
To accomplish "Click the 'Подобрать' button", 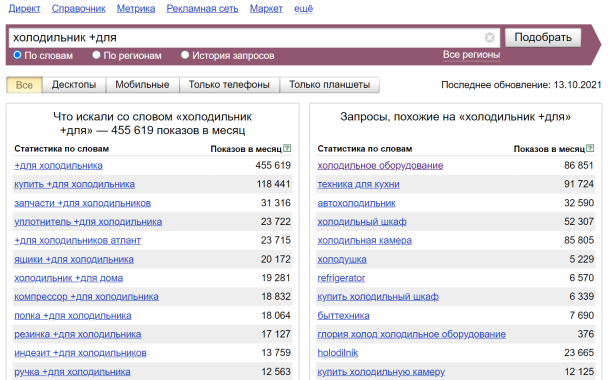I will [543, 38].
